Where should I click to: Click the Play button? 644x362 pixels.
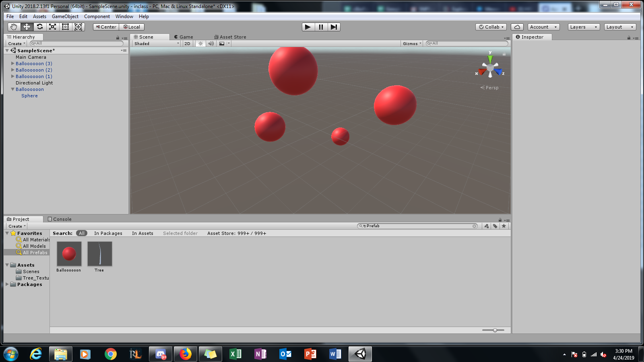tap(308, 27)
